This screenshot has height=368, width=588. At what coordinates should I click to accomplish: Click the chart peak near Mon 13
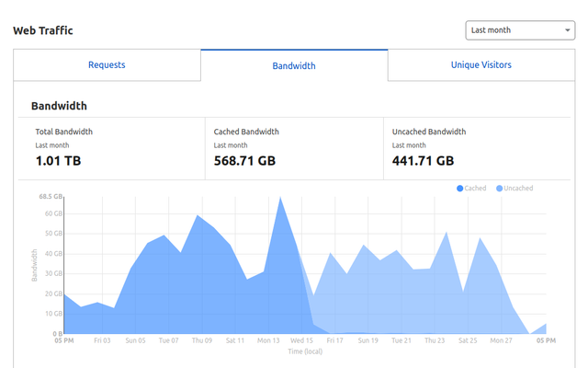280,198
